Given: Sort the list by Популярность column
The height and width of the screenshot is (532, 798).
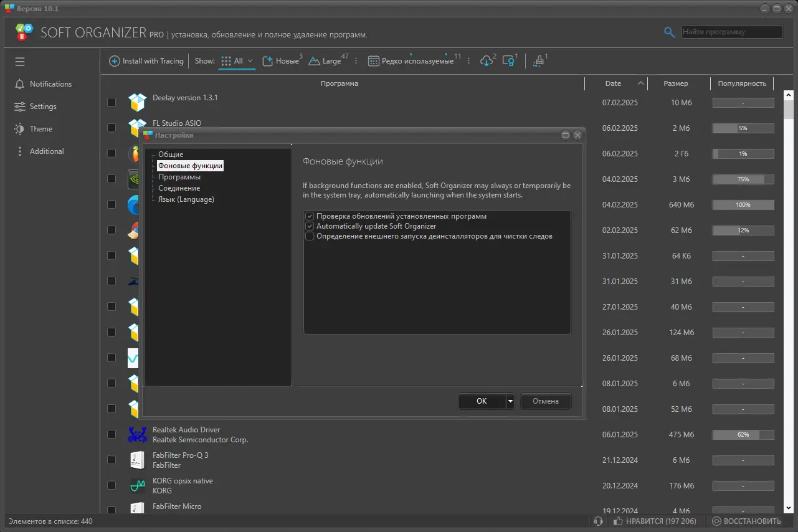Looking at the screenshot, I should 742,83.
